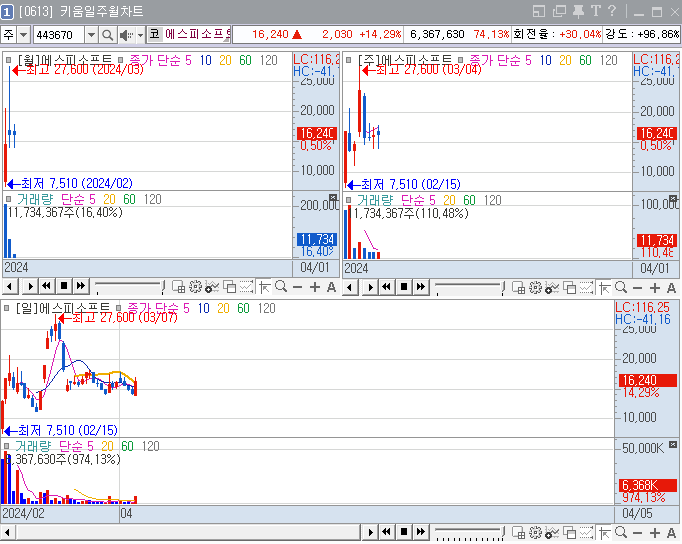
Task: Close weekly volume panel with small x box
Action: (x=673, y=199)
